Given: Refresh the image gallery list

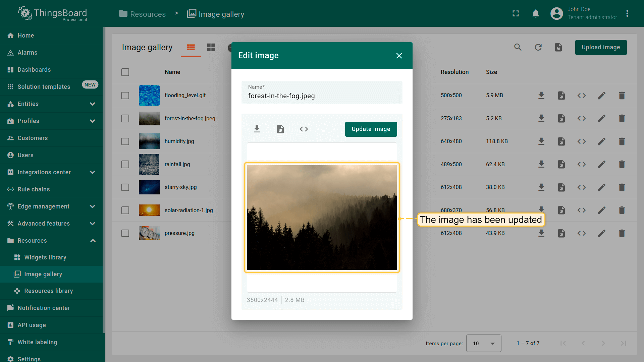Looking at the screenshot, I should [538, 47].
